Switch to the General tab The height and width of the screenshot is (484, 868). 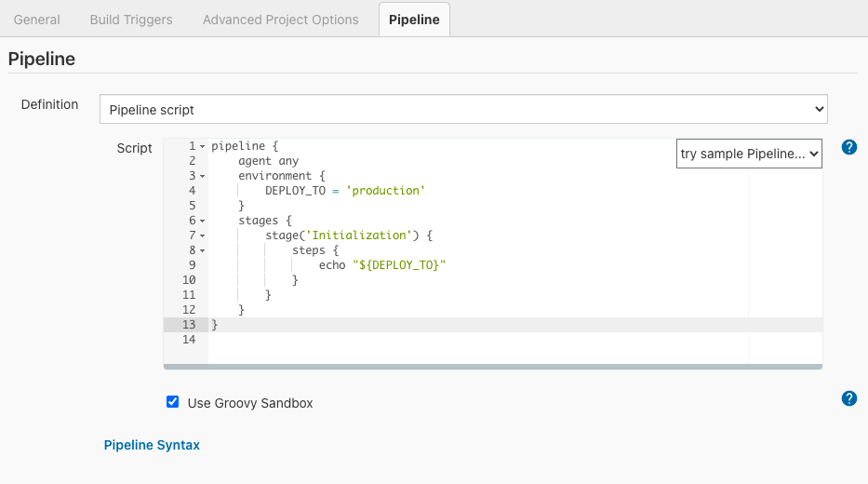pyautogui.click(x=37, y=20)
